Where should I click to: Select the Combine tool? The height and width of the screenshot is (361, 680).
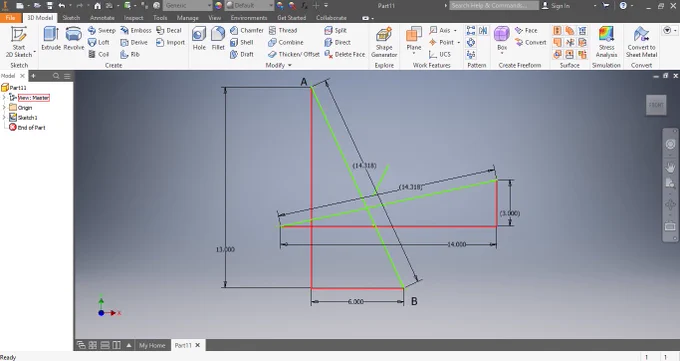pyautogui.click(x=286, y=42)
